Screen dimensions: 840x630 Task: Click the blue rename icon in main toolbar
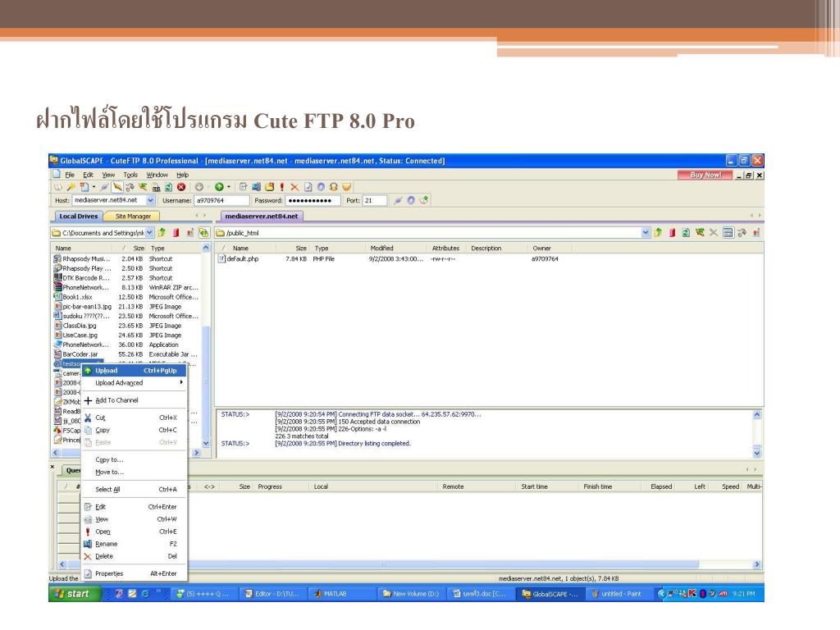pos(256,187)
